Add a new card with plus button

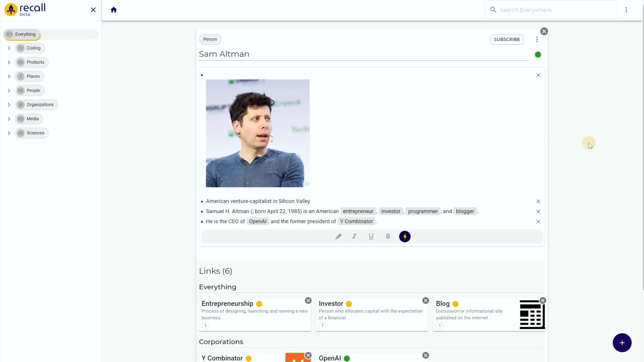[622, 343]
